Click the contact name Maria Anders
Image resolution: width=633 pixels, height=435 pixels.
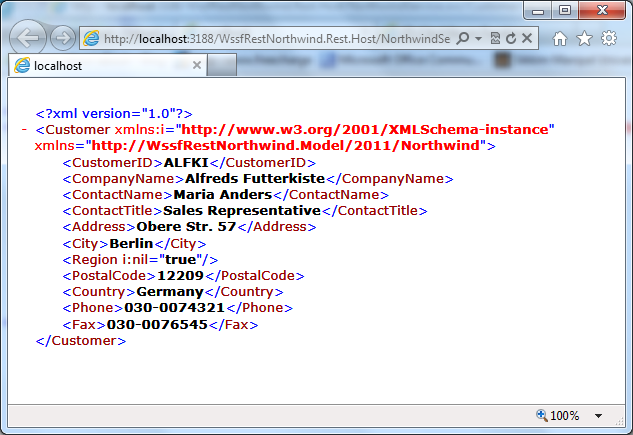[x=223, y=195]
